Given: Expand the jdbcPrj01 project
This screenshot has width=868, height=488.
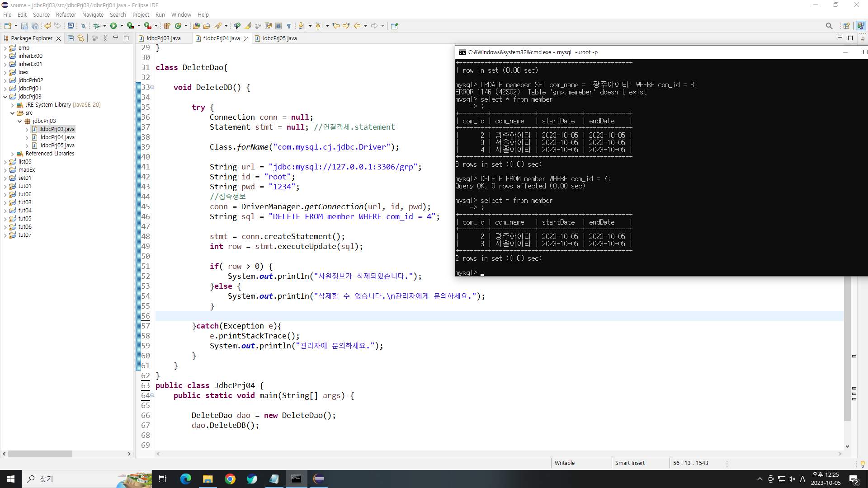Looking at the screenshot, I should 5,89.
